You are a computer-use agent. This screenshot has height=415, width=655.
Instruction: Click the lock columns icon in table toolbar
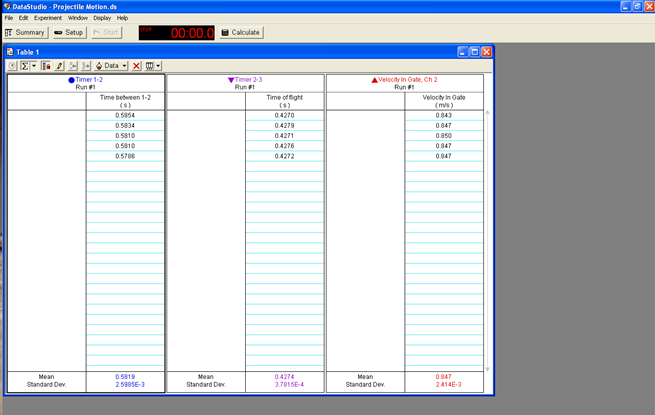pyautogui.click(x=47, y=66)
